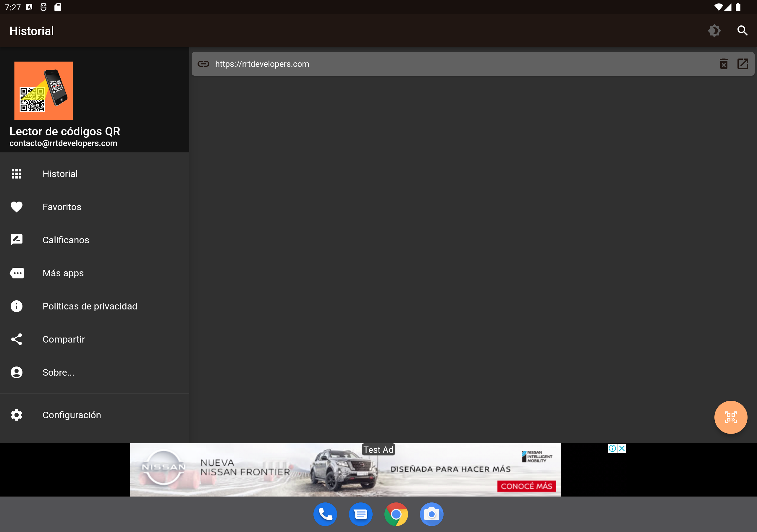Launch Chrome from the dock
This screenshot has width=757, height=532.
pyautogui.click(x=396, y=514)
